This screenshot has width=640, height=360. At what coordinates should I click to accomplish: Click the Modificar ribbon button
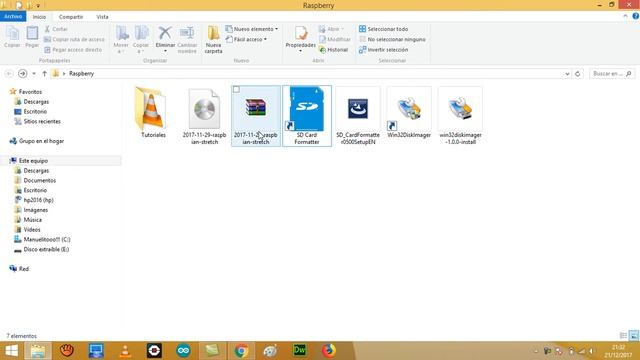click(x=335, y=39)
